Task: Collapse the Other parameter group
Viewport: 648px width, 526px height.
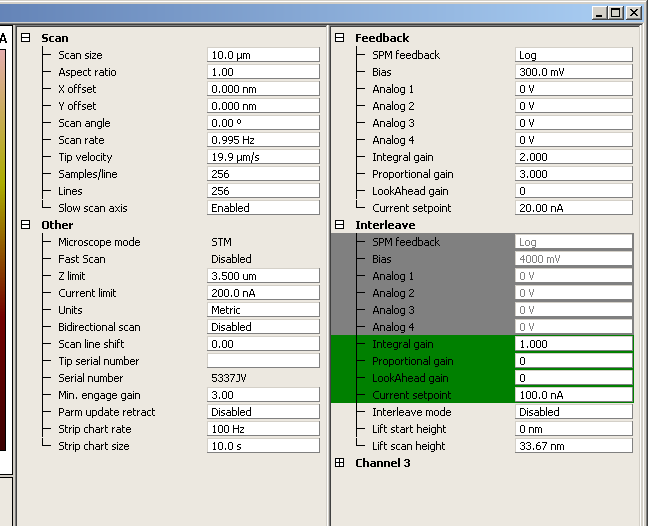Action: tap(26, 224)
